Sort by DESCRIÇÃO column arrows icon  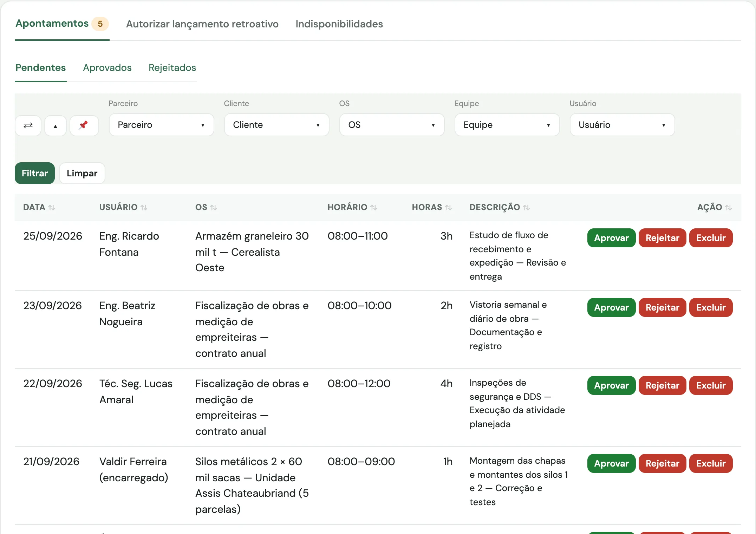[526, 208]
